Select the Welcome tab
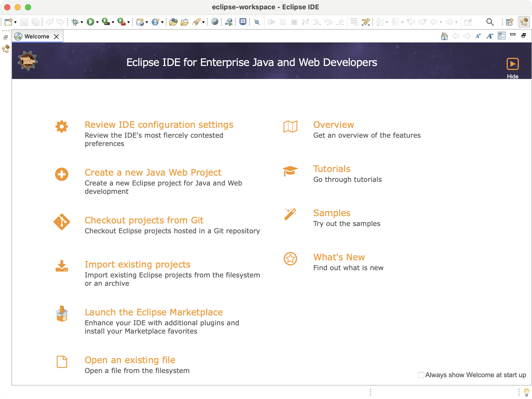 click(x=37, y=36)
